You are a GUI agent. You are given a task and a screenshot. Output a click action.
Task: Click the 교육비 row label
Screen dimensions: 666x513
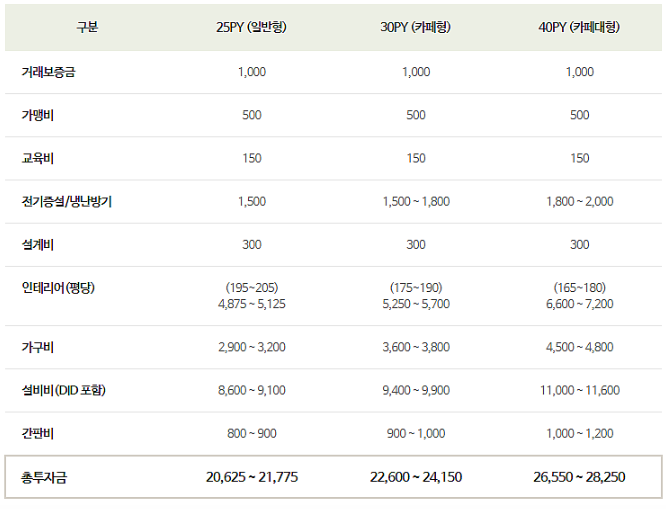pyautogui.click(x=38, y=158)
